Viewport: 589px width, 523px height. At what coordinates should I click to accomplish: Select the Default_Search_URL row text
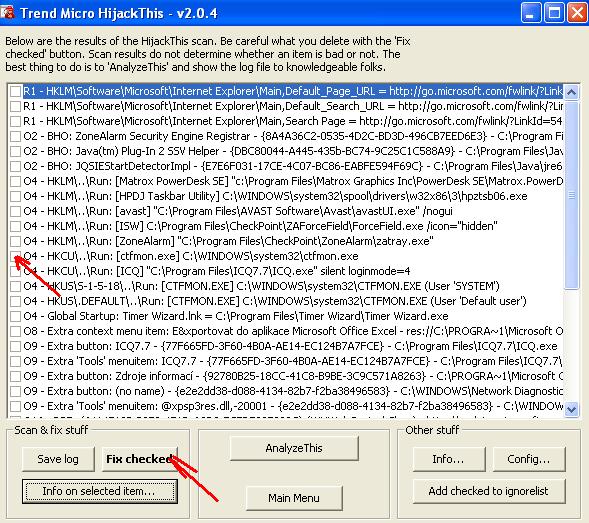coord(293,106)
